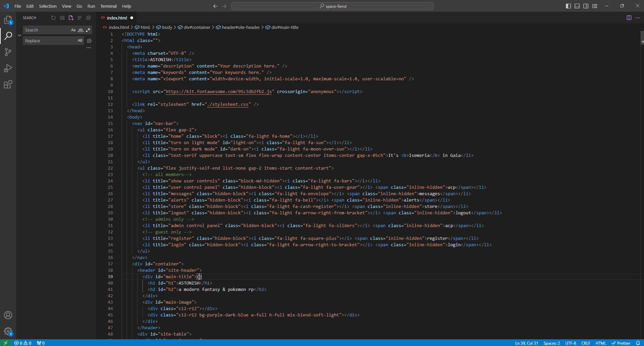Image resolution: width=644 pixels, height=346 pixels.
Task: Change CRLF end of line setting
Action: click(586, 343)
